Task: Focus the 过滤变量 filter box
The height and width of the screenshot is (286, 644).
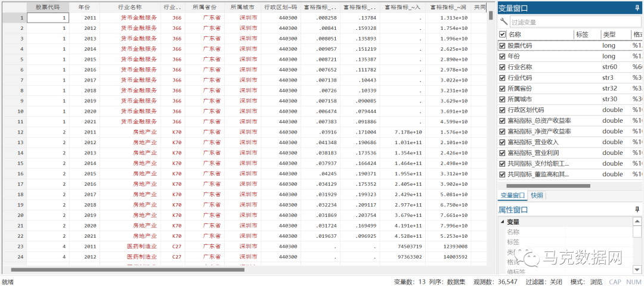Action: coord(575,22)
